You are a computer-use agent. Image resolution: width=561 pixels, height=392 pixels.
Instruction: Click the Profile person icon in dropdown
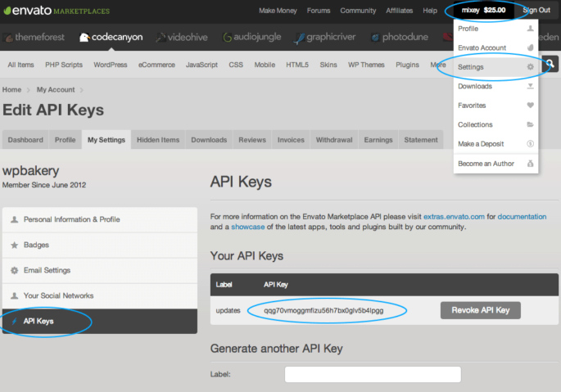tap(531, 29)
